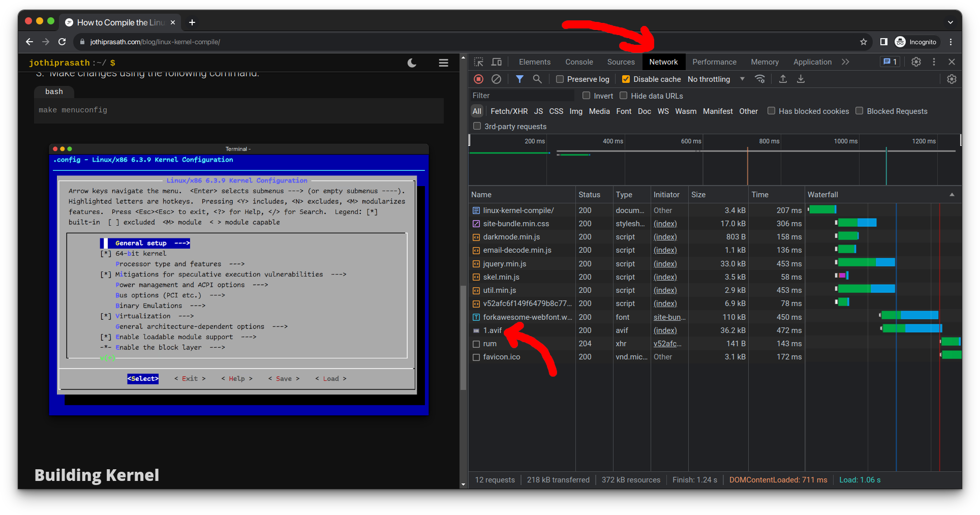Toggle the device toolbar icon
980x515 pixels.
point(496,62)
